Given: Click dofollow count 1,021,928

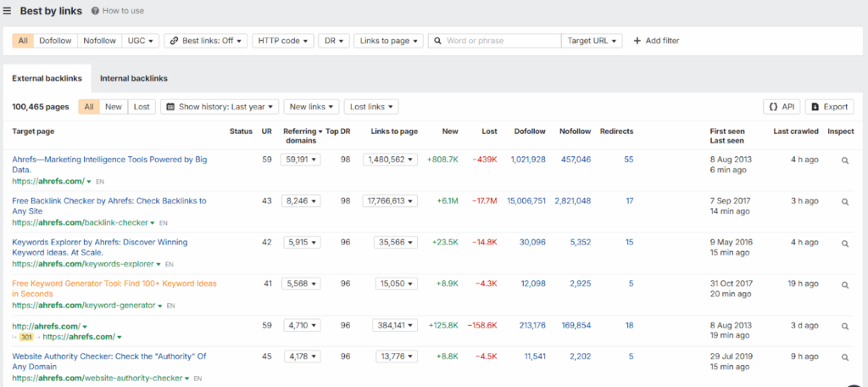Looking at the screenshot, I should [528, 160].
